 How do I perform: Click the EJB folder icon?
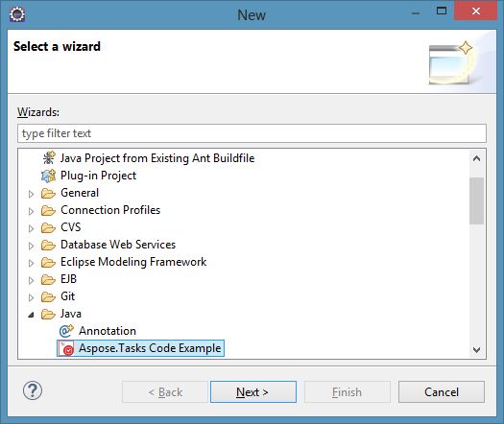coord(48,280)
